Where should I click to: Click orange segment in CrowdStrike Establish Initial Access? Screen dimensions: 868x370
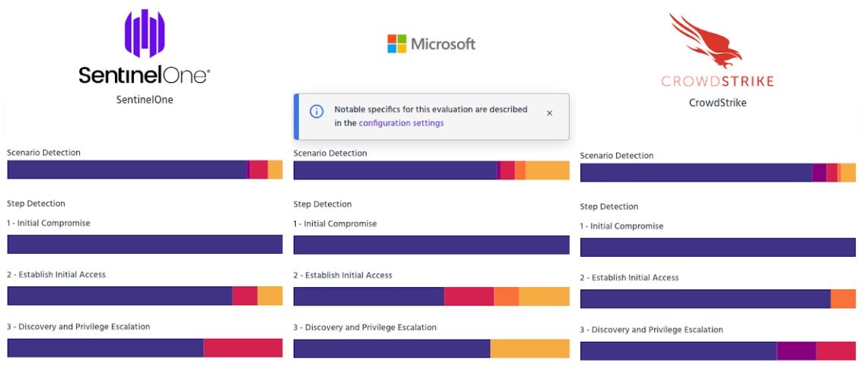click(x=843, y=299)
